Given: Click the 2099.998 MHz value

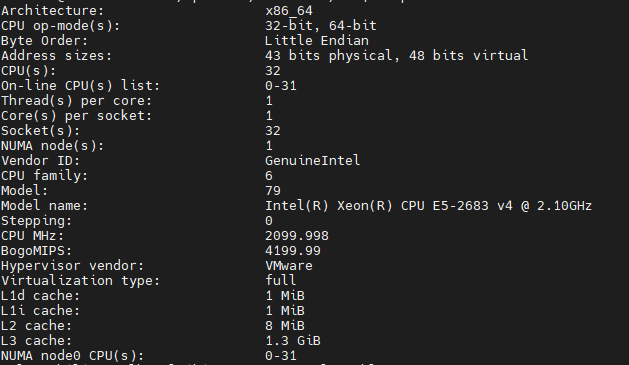Looking at the screenshot, I should (297, 235).
